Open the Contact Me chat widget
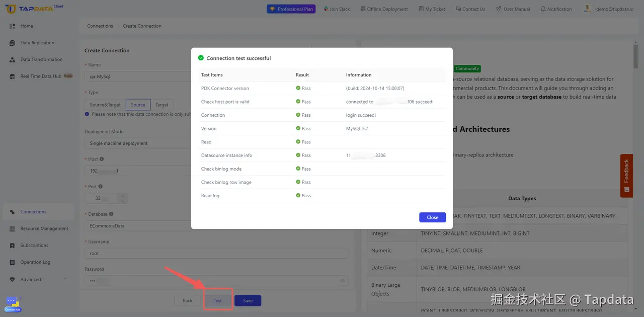 point(13,304)
